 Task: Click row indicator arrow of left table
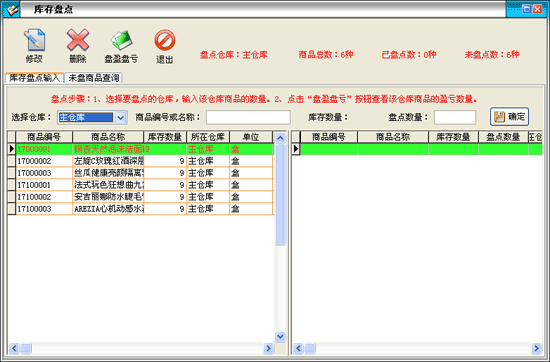pos(12,149)
